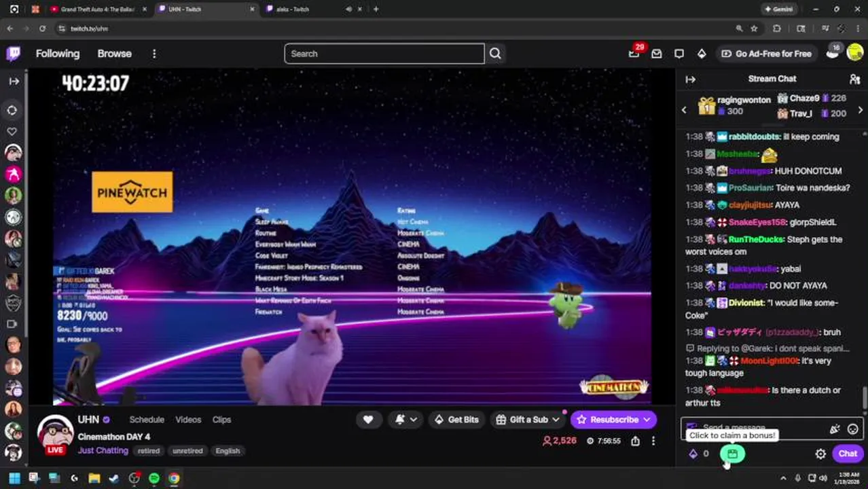Screen dimensions: 868x489
Task: Open chat settings gear
Action: (x=820, y=454)
